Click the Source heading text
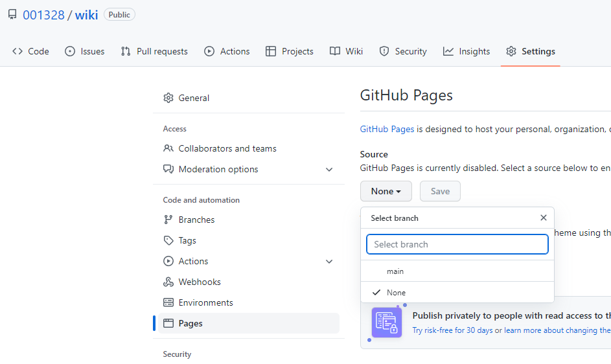Image resolution: width=611 pixels, height=364 pixels. coord(374,154)
